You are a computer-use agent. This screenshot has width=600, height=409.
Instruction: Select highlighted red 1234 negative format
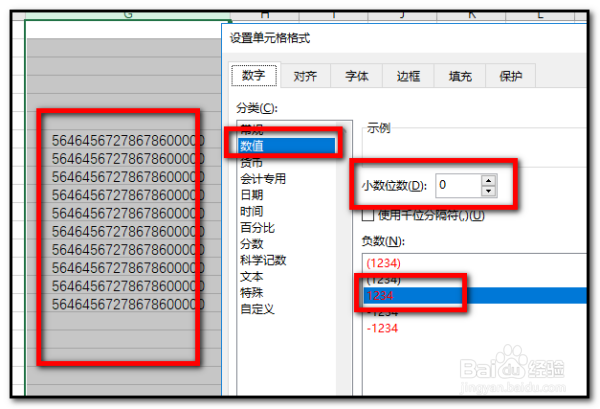(474, 296)
